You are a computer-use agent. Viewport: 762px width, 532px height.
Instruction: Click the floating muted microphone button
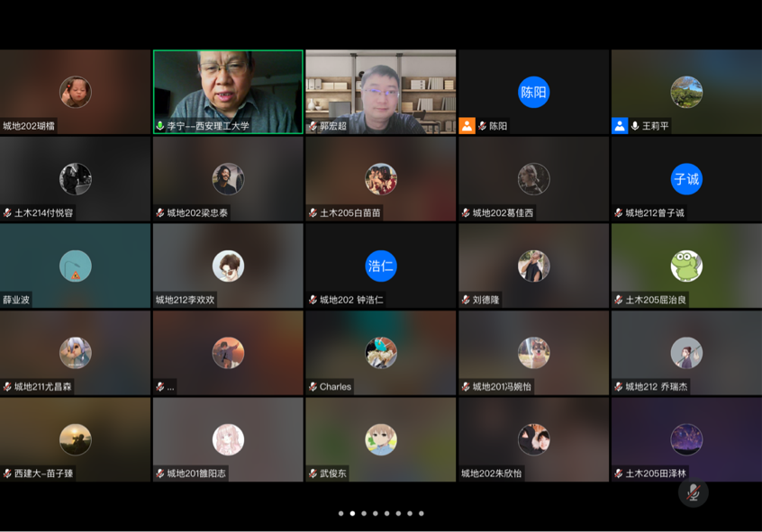point(693,492)
